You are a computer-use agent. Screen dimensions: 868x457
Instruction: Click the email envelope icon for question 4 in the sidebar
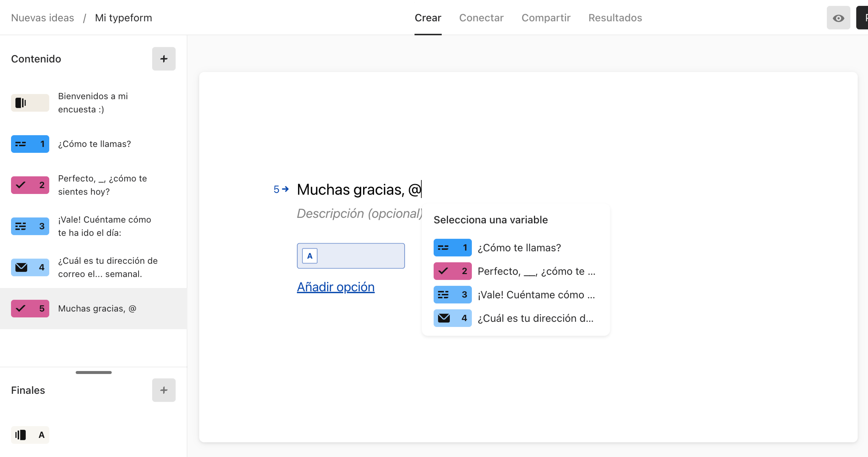pos(30,267)
